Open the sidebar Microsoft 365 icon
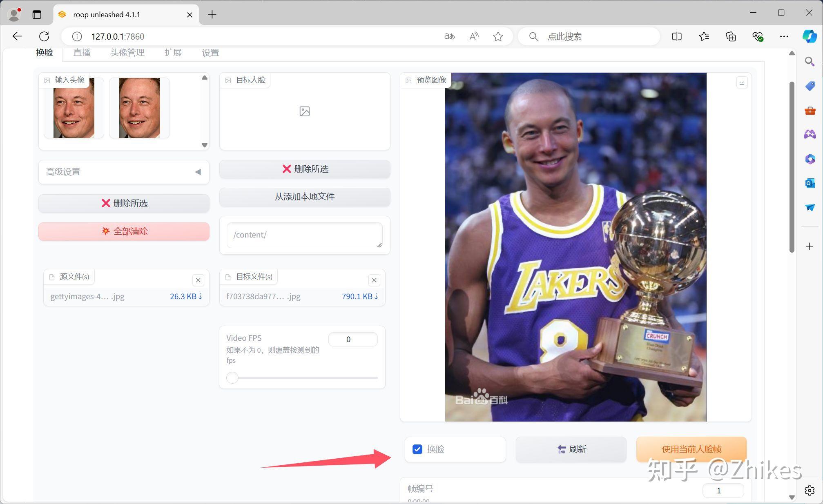This screenshot has width=823, height=504. tap(810, 159)
